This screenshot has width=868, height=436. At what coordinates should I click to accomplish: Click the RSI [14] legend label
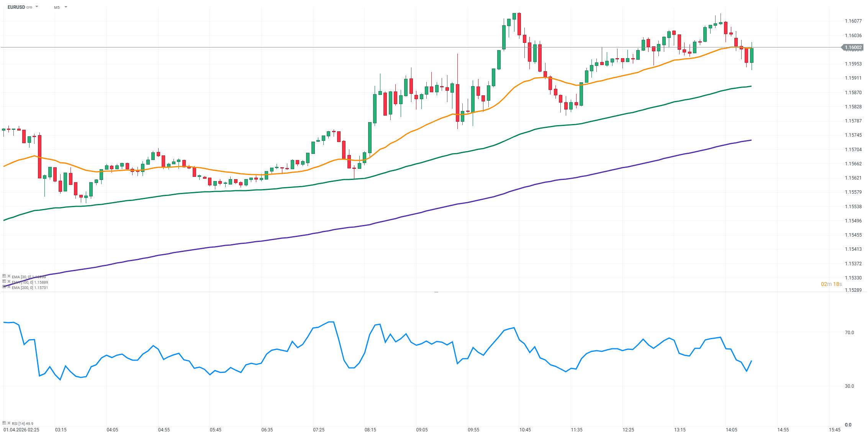tap(22, 423)
